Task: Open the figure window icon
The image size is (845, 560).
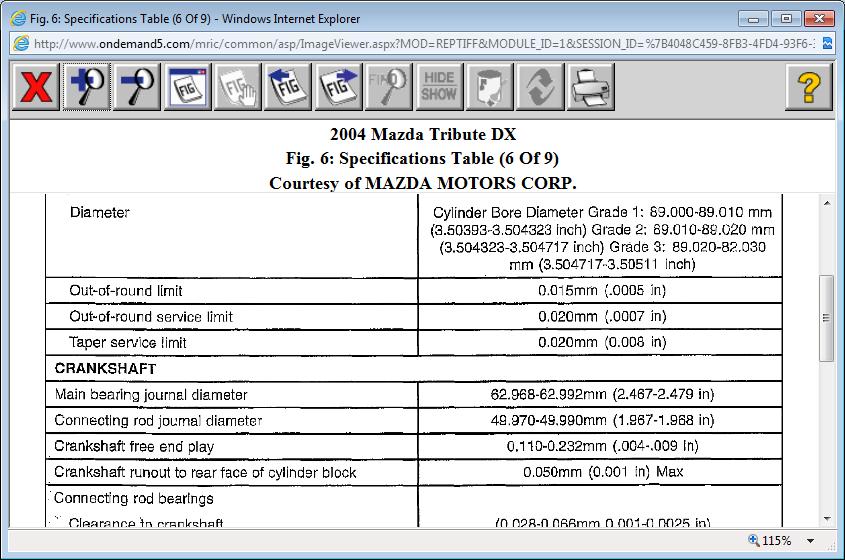Action: coord(188,87)
